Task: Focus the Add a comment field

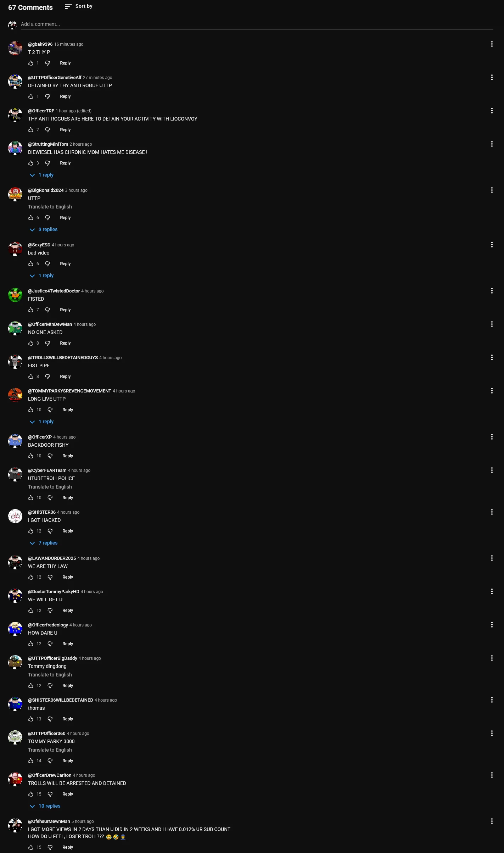Action: [x=257, y=24]
